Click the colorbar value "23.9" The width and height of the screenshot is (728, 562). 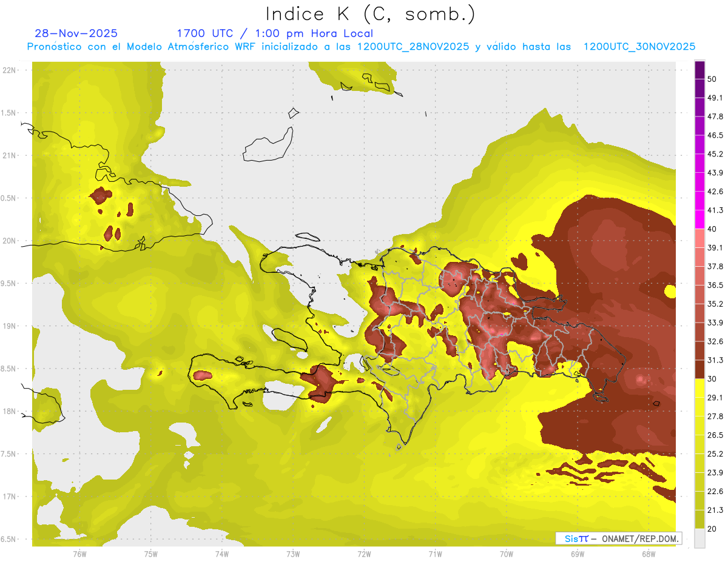[716, 472]
